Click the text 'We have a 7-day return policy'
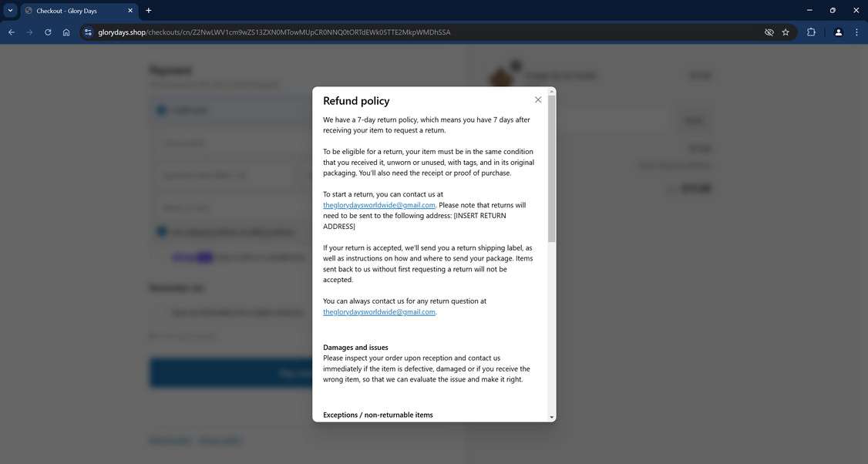Screen dimensions: 868x464 (x=371, y=119)
